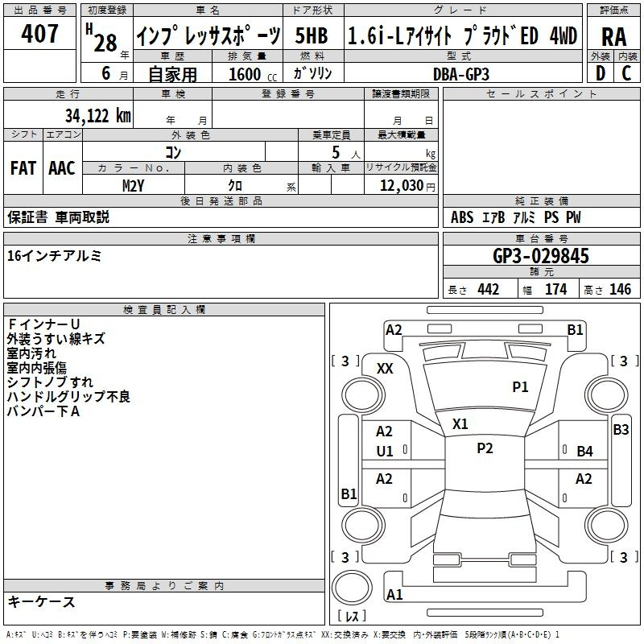Select inspector note バンパー下A
Viewport: 644px width, 644px height.
point(43,411)
